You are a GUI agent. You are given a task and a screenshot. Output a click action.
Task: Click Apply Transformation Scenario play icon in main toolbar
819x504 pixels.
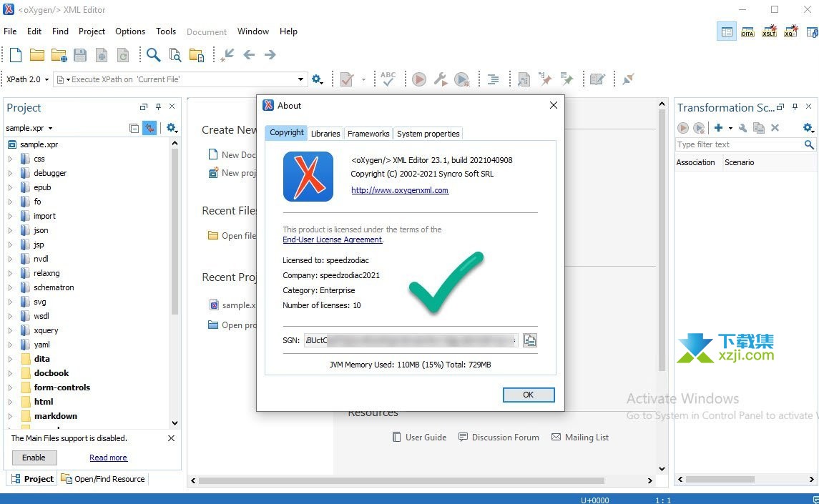point(419,79)
